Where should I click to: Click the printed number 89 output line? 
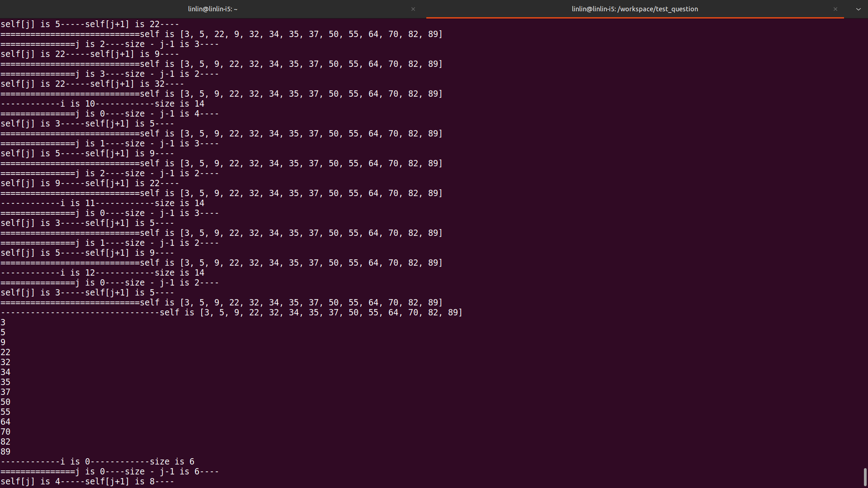(x=5, y=452)
